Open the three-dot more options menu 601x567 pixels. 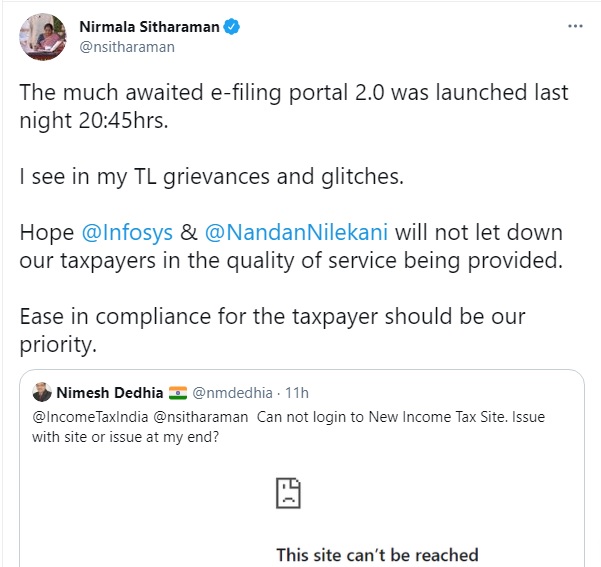576,26
